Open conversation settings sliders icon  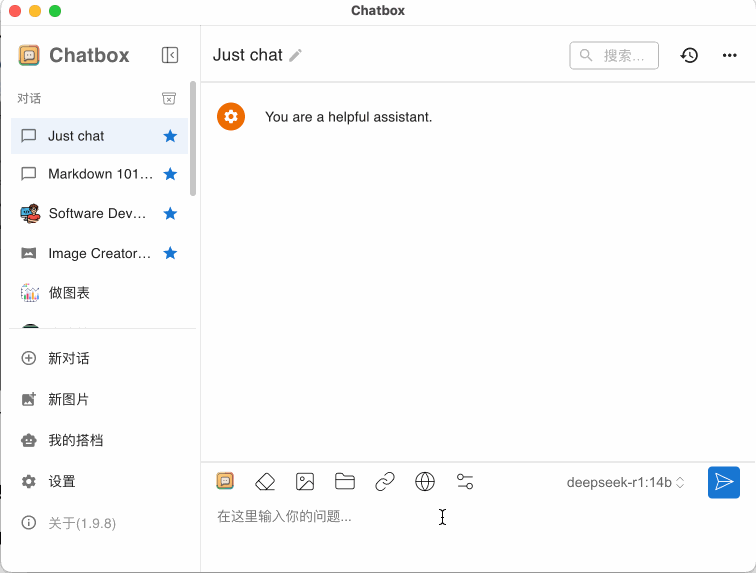(x=465, y=481)
